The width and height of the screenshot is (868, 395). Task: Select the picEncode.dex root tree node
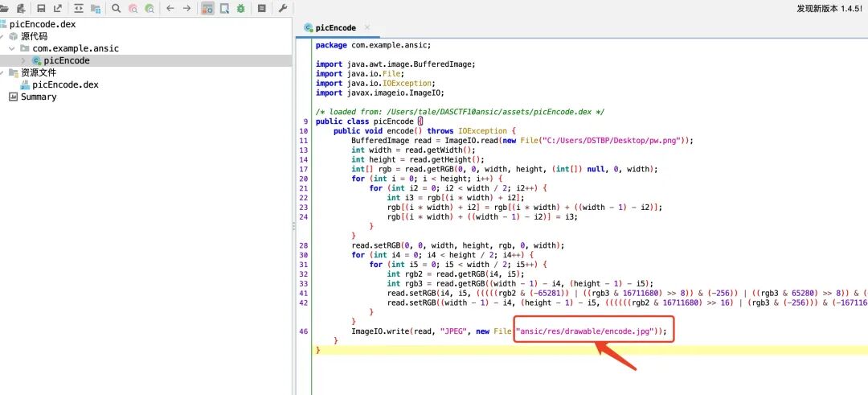[43, 24]
